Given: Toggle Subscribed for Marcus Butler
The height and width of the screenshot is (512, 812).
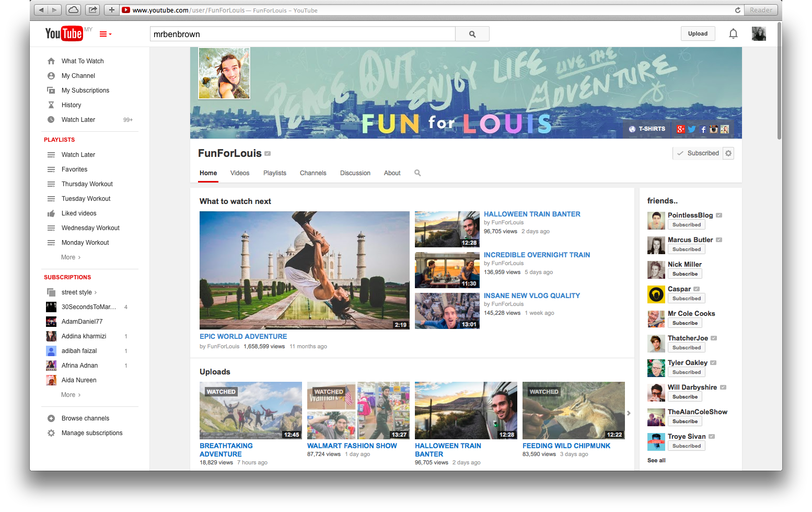Looking at the screenshot, I should [x=687, y=249].
